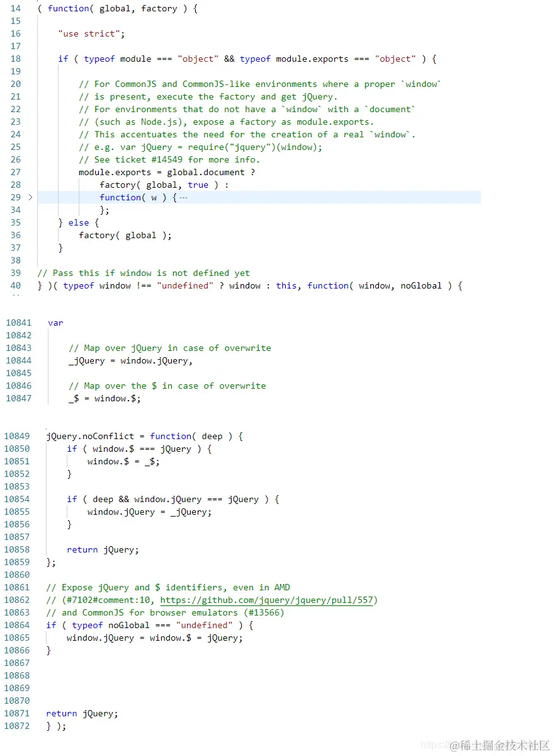Click the folded ellipsis after function( w ) {
554x756 pixels.
[183, 197]
